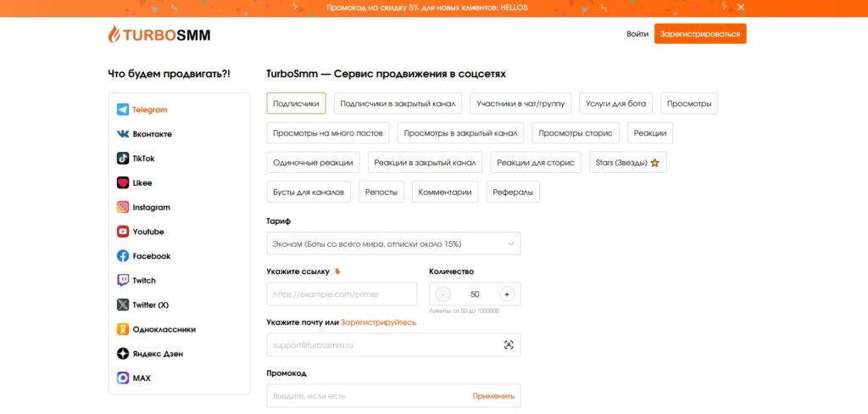Open the Комментарии category
This screenshot has width=868, height=414.
(445, 192)
